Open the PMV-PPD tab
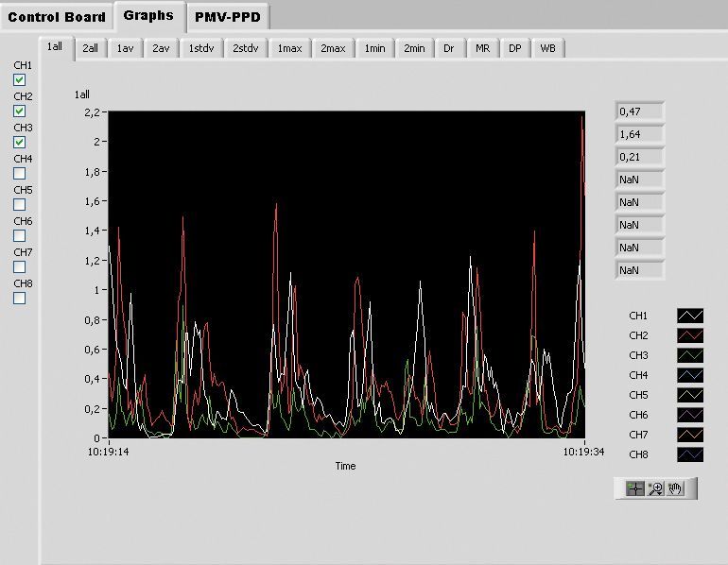728x565 pixels. [227, 17]
